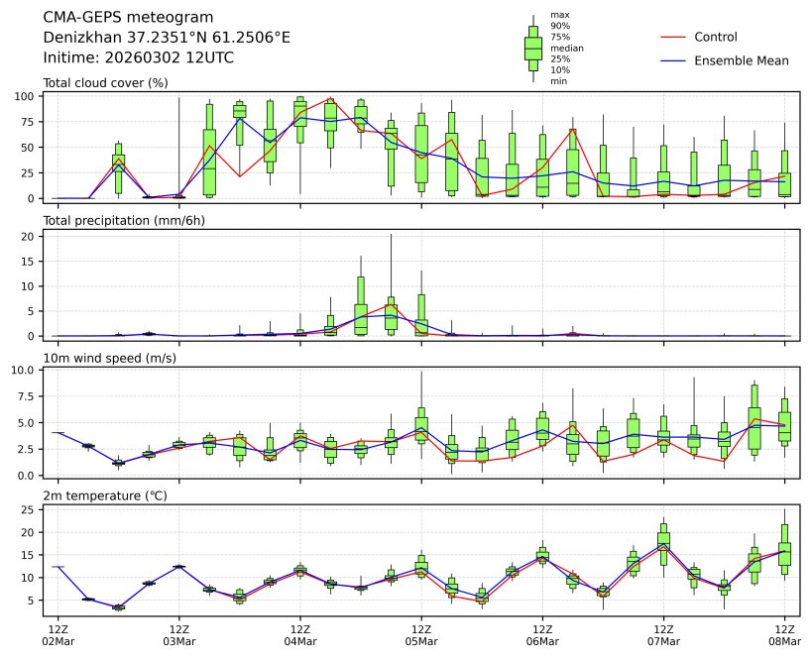Click the red Control line sample in legend

672,37
